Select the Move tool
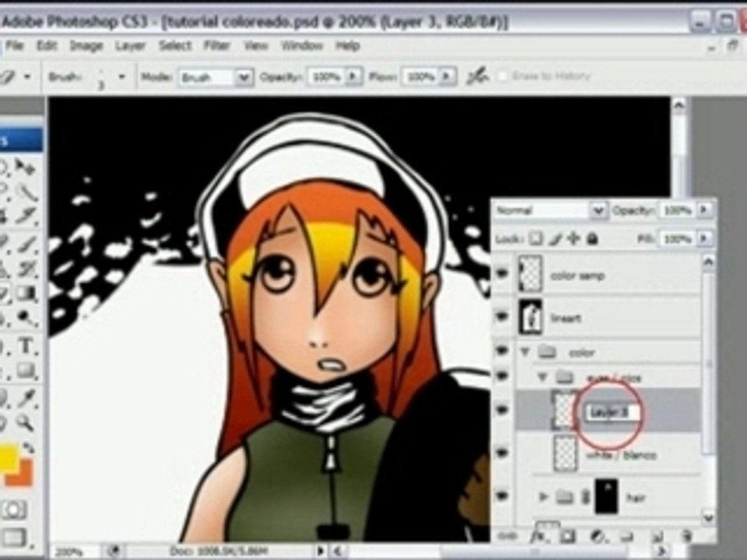This screenshot has width=747, height=560. pos(24,167)
